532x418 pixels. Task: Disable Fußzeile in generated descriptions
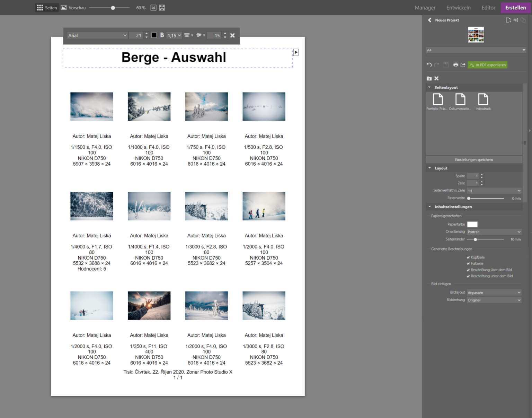point(468,263)
